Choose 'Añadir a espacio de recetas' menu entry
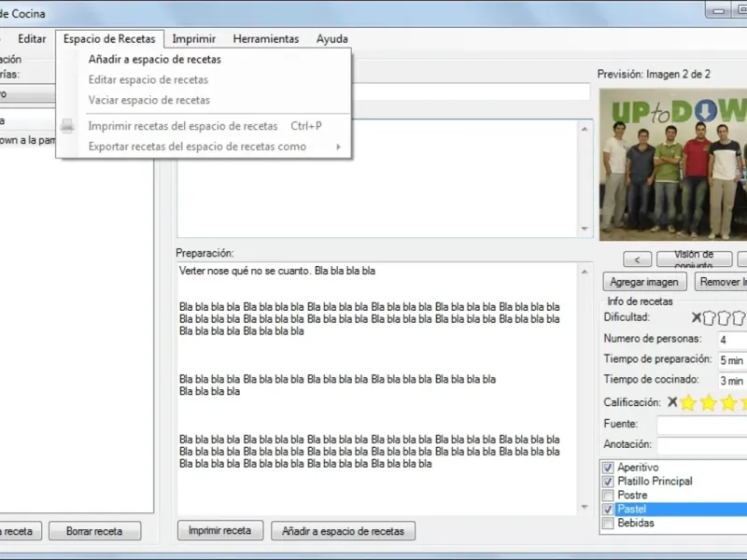The height and width of the screenshot is (560, 747). (204, 60)
